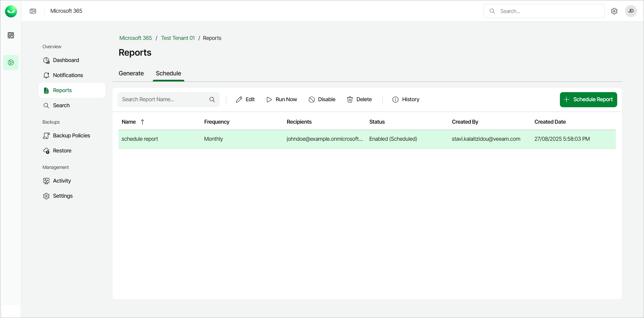Click the green Veeam logo icon
The width and height of the screenshot is (644, 318).
(11, 11)
